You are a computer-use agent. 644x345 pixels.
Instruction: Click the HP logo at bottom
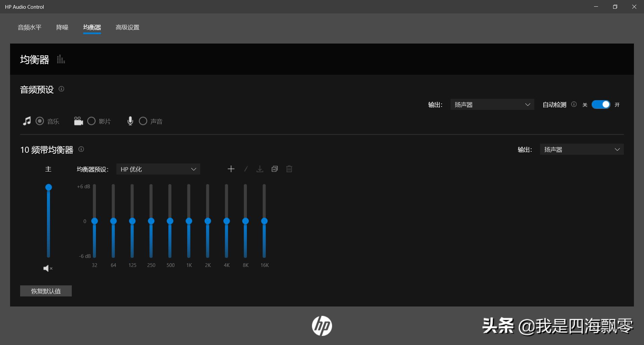[x=322, y=326]
